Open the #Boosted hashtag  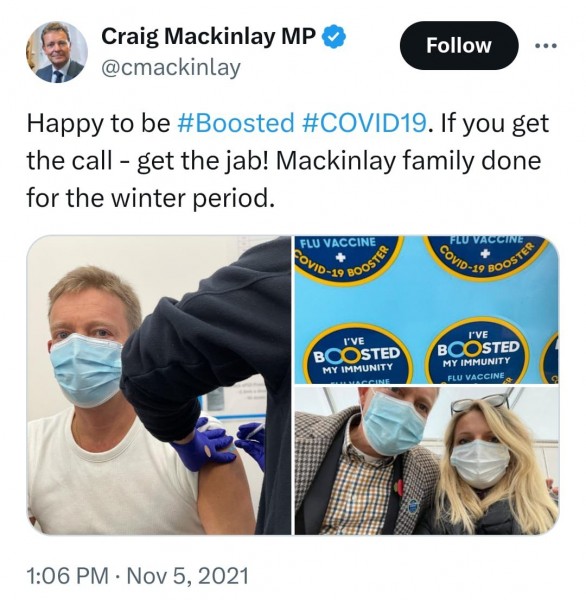(x=236, y=123)
